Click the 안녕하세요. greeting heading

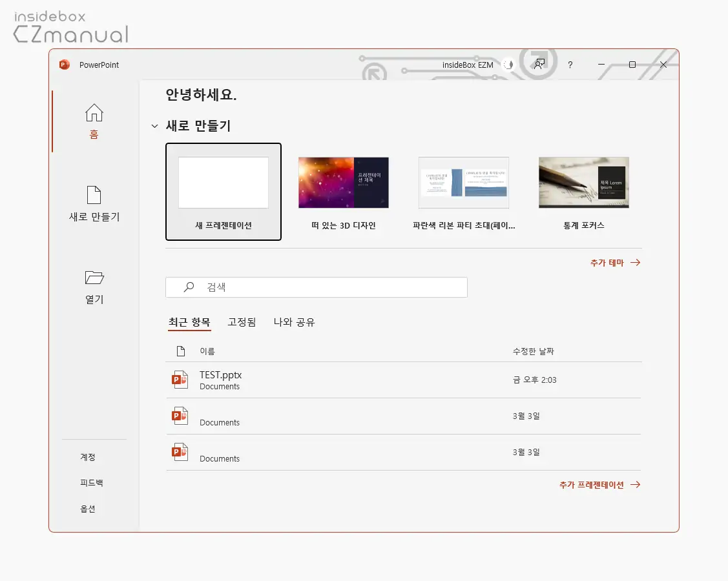[x=201, y=95]
